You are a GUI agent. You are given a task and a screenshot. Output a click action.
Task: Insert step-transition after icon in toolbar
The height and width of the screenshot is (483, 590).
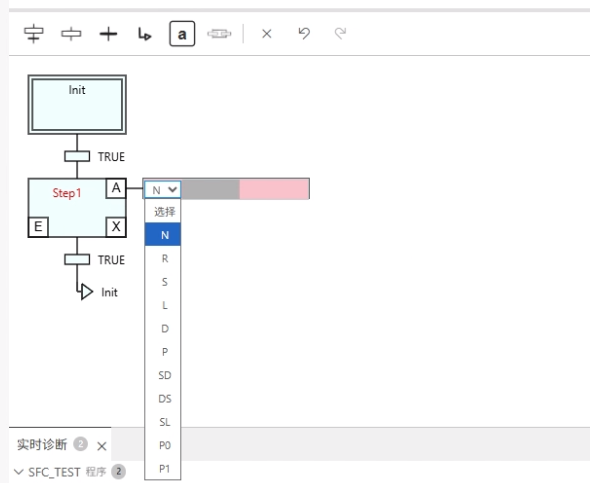point(71,34)
